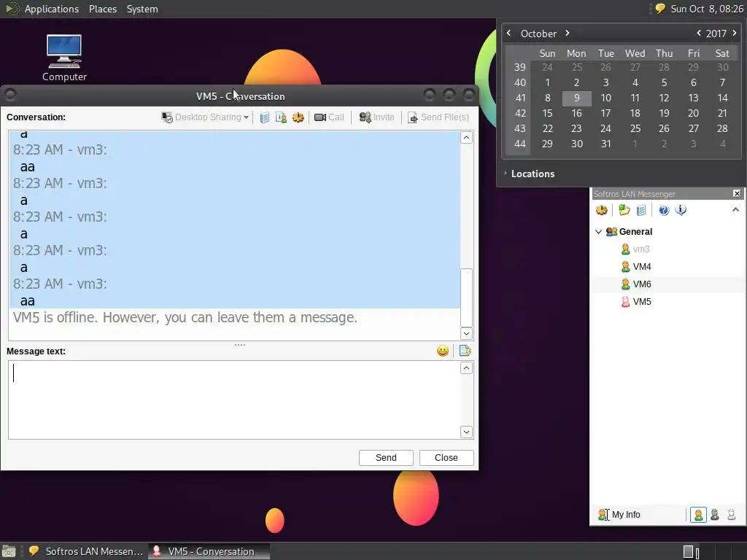Select October 8 in the calendar
Image resolution: width=747 pixels, height=560 pixels.
pos(547,98)
